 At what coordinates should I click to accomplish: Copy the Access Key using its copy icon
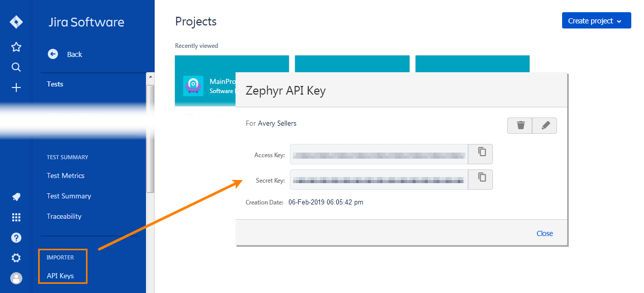pos(480,154)
